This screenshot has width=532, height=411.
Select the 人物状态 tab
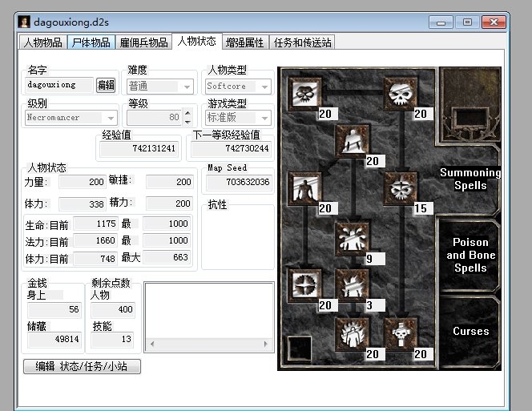coord(196,42)
